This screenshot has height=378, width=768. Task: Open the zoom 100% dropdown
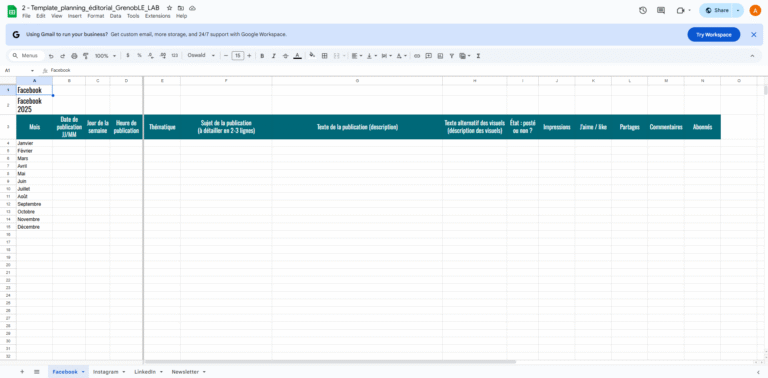pyautogui.click(x=105, y=56)
